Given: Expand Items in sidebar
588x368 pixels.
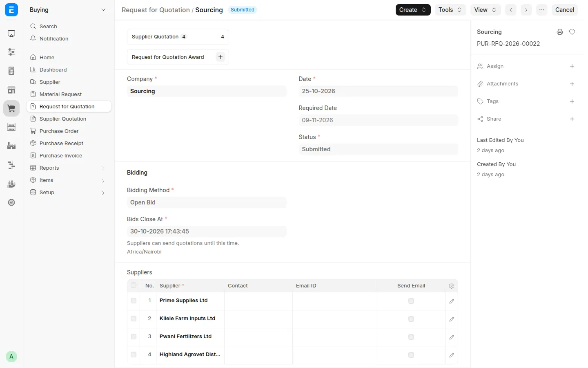Looking at the screenshot, I should click(x=103, y=180).
